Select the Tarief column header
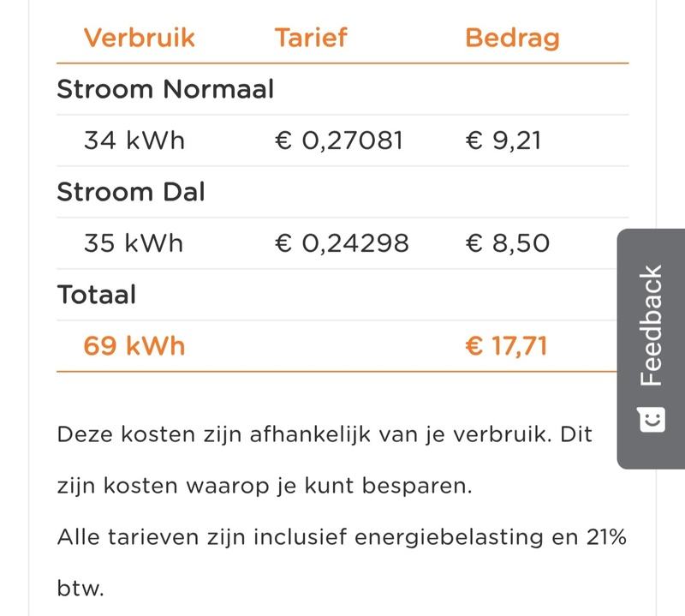 click(311, 38)
